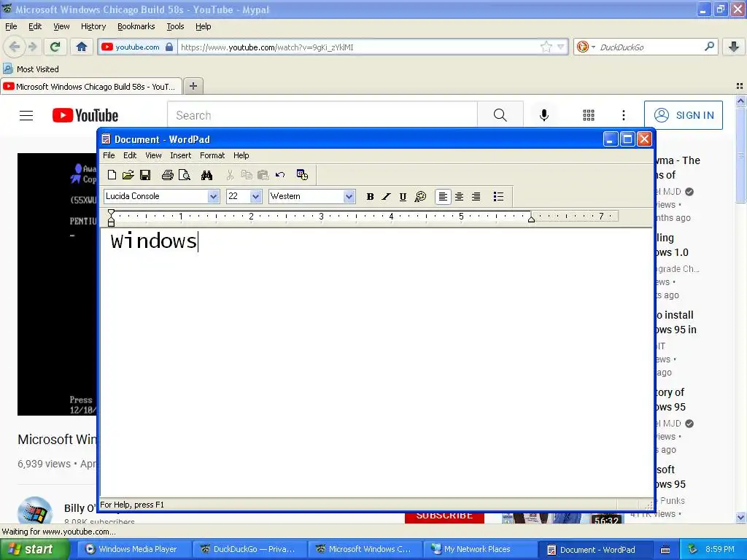
Task: Open YouTube hamburger guide menu
Action: point(26,115)
